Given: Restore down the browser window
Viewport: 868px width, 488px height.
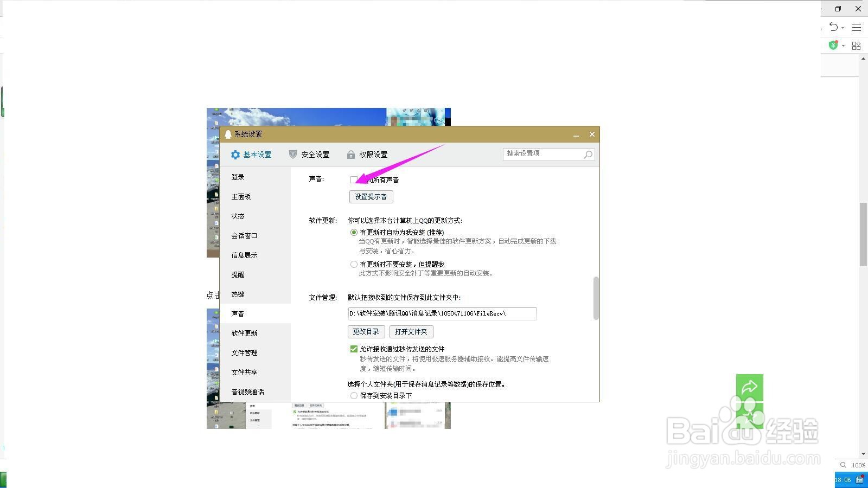Looking at the screenshot, I should point(838,9).
